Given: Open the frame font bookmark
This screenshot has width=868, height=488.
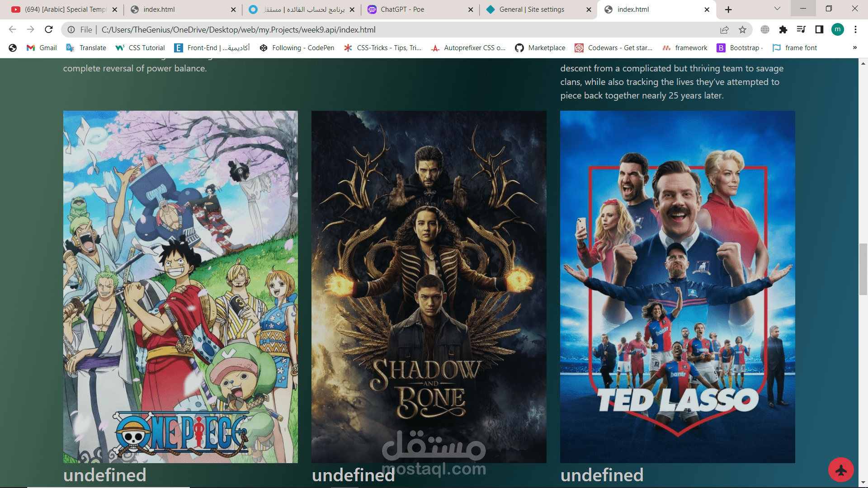Looking at the screenshot, I should click(795, 48).
